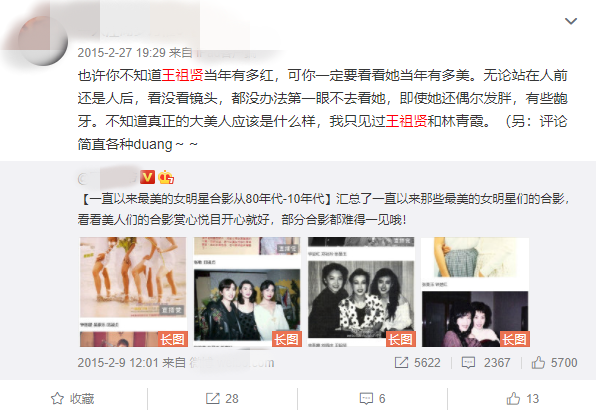Toggle the thumbs-up like showing 13
Image resolution: width=596 pixels, height=410 pixels.
(x=523, y=399)
